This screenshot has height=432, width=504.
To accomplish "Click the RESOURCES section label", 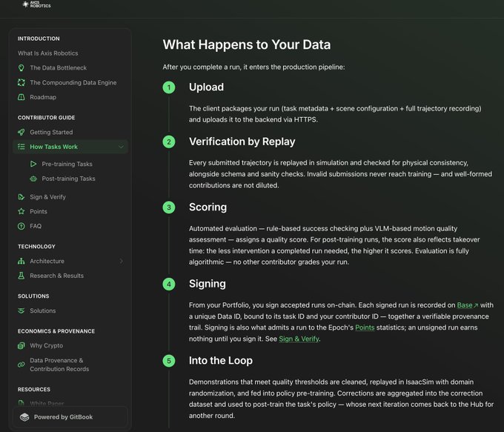I will 34,390.
